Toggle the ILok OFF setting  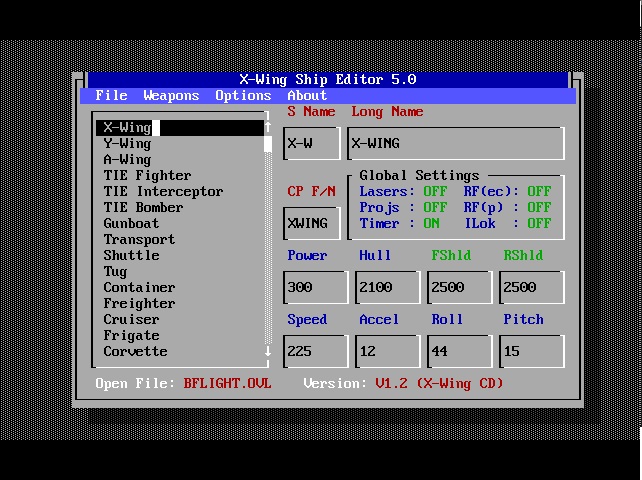tap(539, 223)
